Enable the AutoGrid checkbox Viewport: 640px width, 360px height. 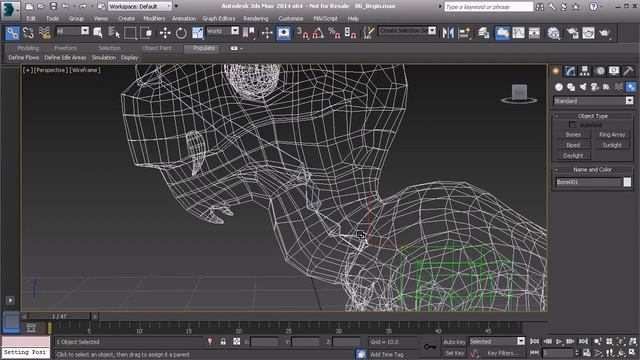572,125
